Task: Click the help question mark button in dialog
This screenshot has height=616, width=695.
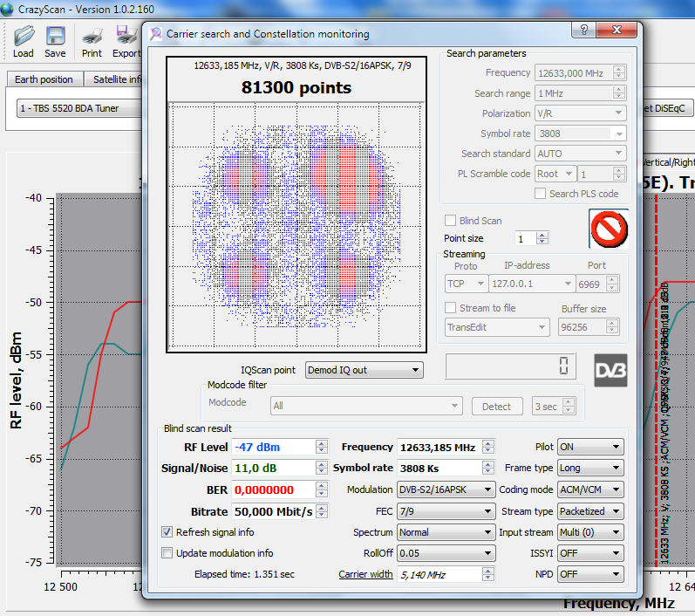Action: pyautogui.click(x=583, y=30)
